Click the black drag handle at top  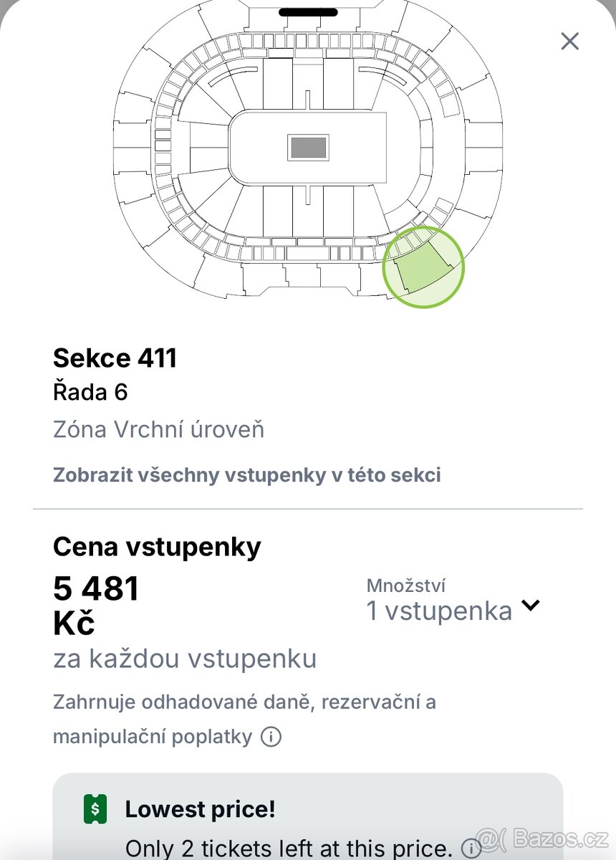[x=308, y=12]
